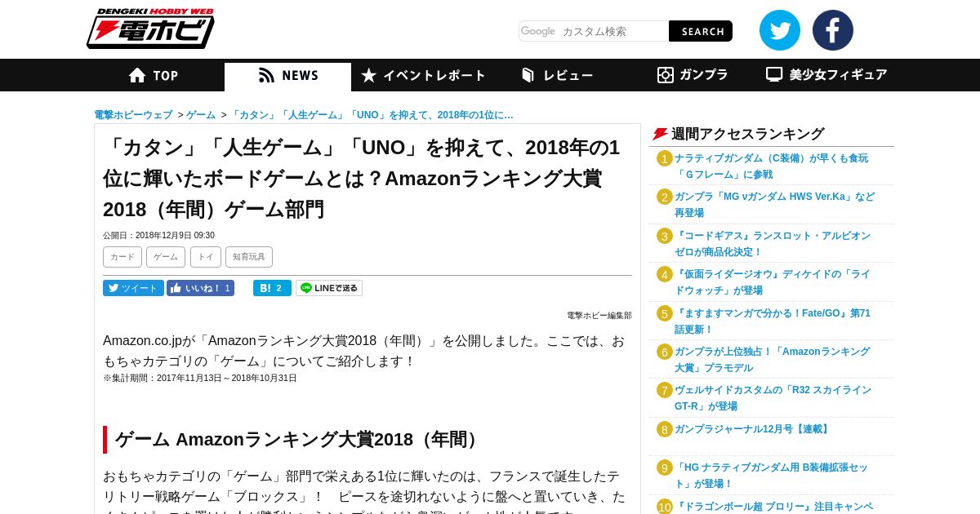Screen dimensions: 980x514
Task: Open rank 7 ヴェルサイドカスタム R32 スカイライン link
Action: pos(773,398)
